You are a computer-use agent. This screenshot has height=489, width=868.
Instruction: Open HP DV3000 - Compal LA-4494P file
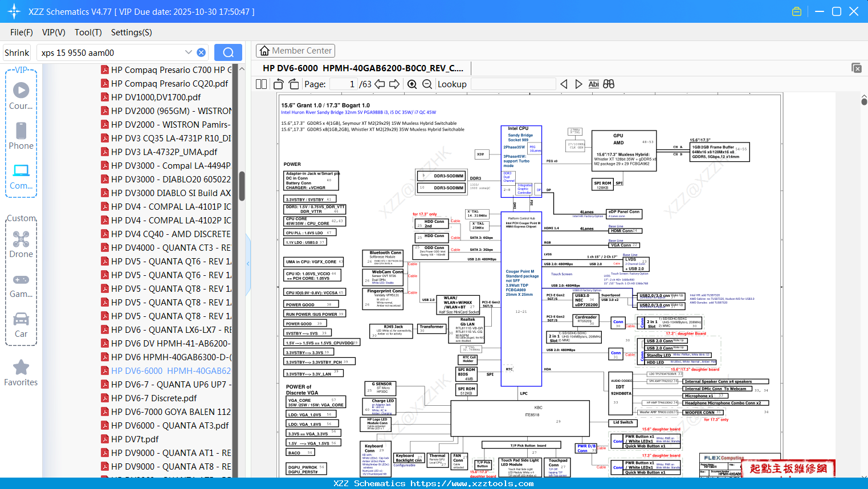[x=166, y=166]
